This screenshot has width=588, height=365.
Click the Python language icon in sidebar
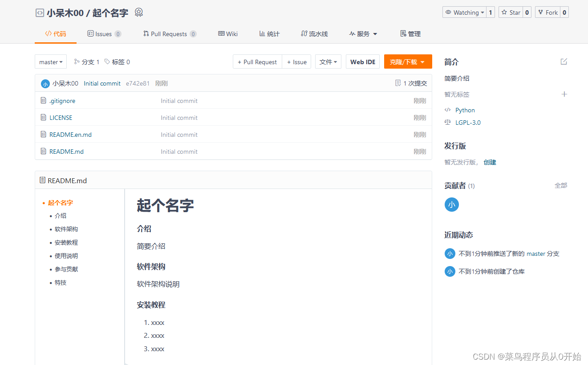tap(448, 110)
